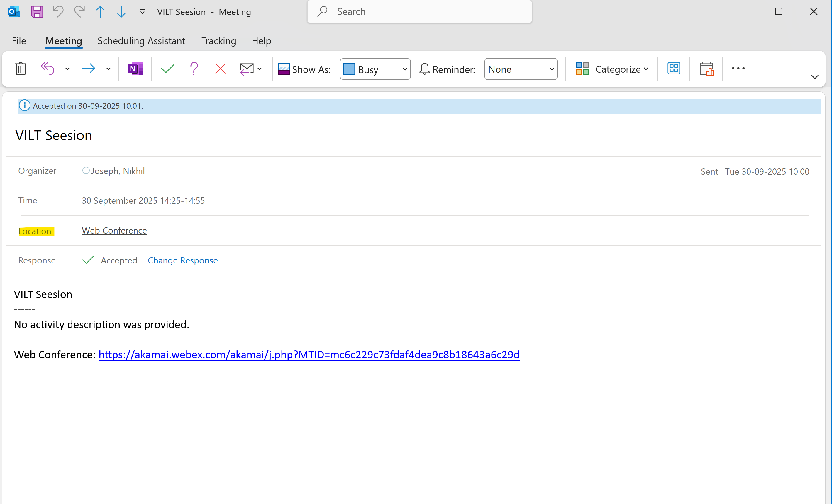Viewport: 832px width, 504px height.
Task: Mark the response as Tentative
Action: (x=194, y=69)
